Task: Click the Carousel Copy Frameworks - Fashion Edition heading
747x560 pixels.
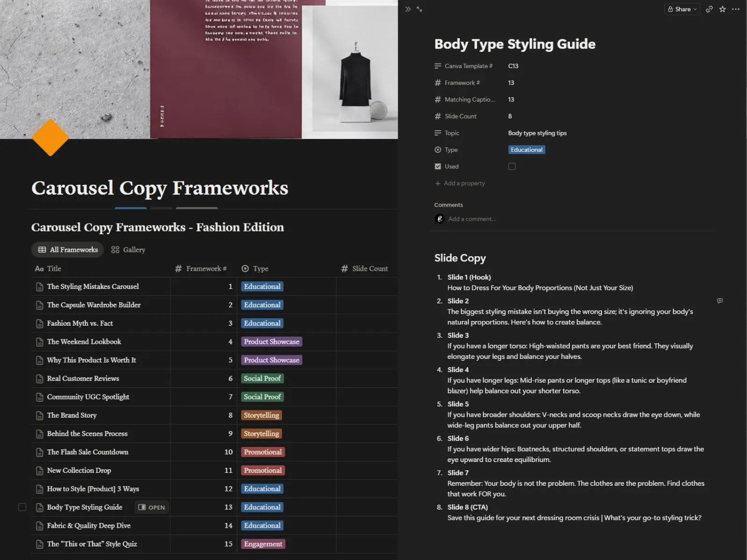Action: click(157, 227)
